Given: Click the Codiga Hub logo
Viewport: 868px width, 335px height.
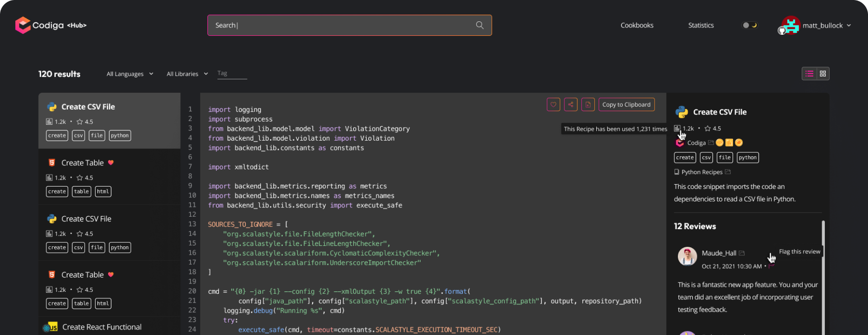Looking at the screenshot, I should pos(51,25).
